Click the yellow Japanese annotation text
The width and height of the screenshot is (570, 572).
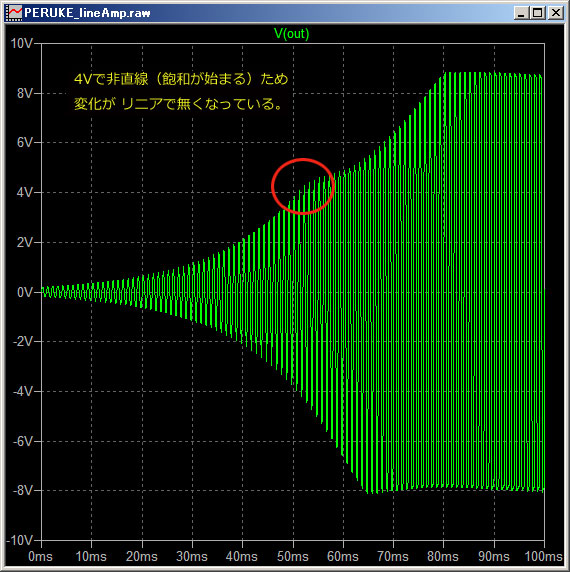pyautogui.click(x=181, y=91)
